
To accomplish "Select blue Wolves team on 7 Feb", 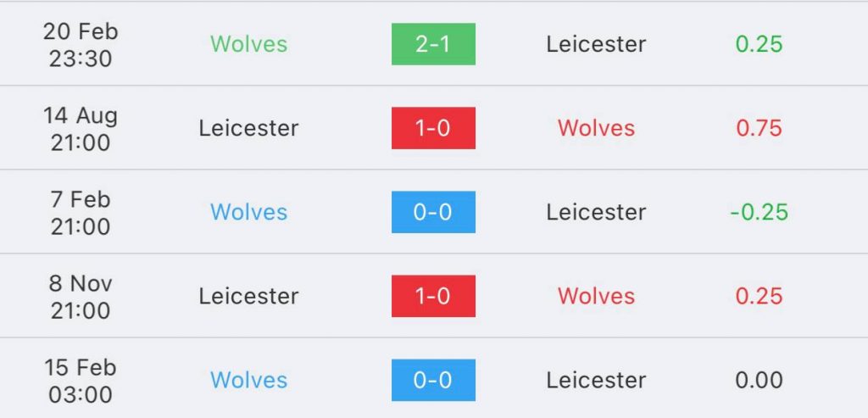I will pyautogui.click(x=248, y=213).
